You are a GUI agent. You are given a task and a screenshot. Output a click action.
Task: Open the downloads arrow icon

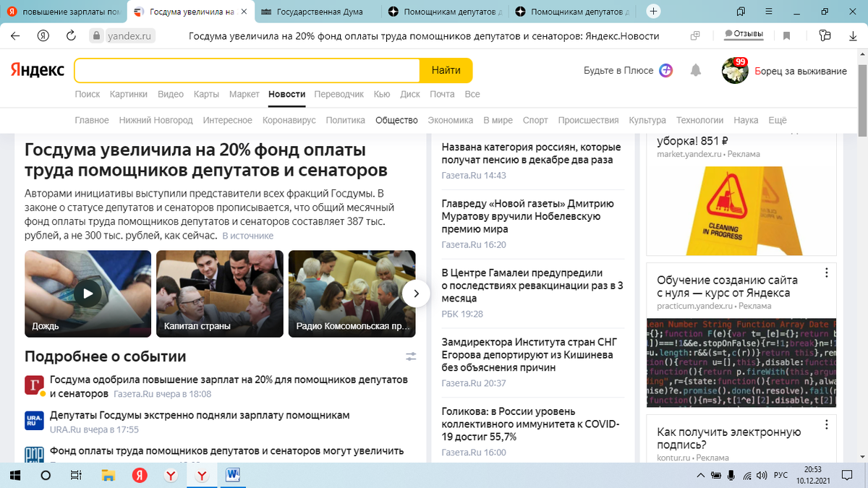[854, 35]
